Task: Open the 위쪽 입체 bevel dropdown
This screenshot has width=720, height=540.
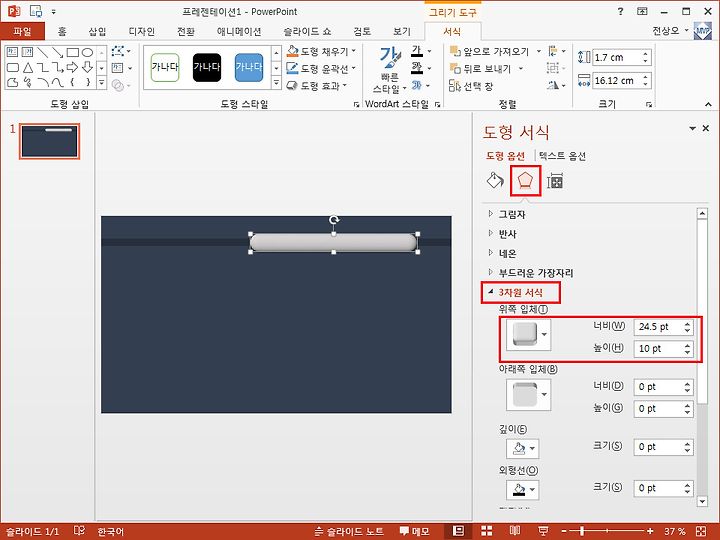Action: pos(528,335)
